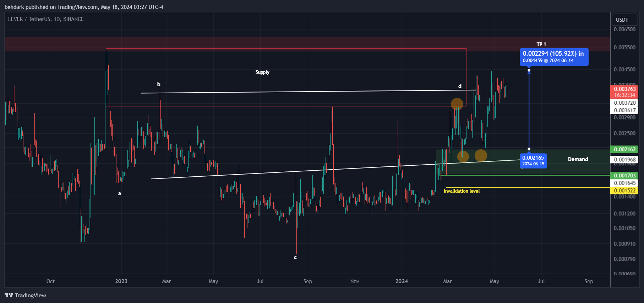Image resolution: width=644 pixels, height=303 pixels.
Task: Click the 'Oct' time axis label
Action: tap(50, 281)
